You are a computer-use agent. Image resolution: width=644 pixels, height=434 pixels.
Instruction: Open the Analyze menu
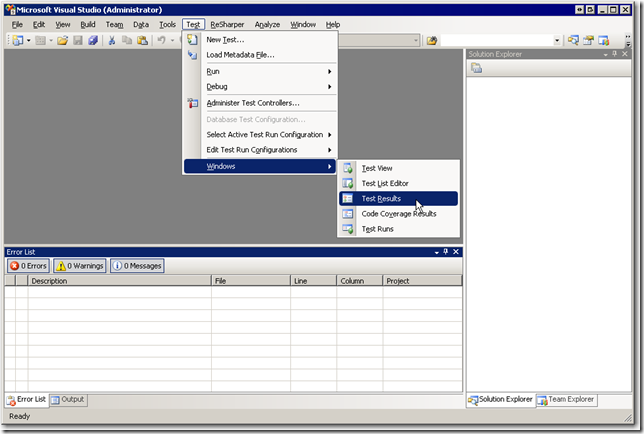tap(267, 25)
